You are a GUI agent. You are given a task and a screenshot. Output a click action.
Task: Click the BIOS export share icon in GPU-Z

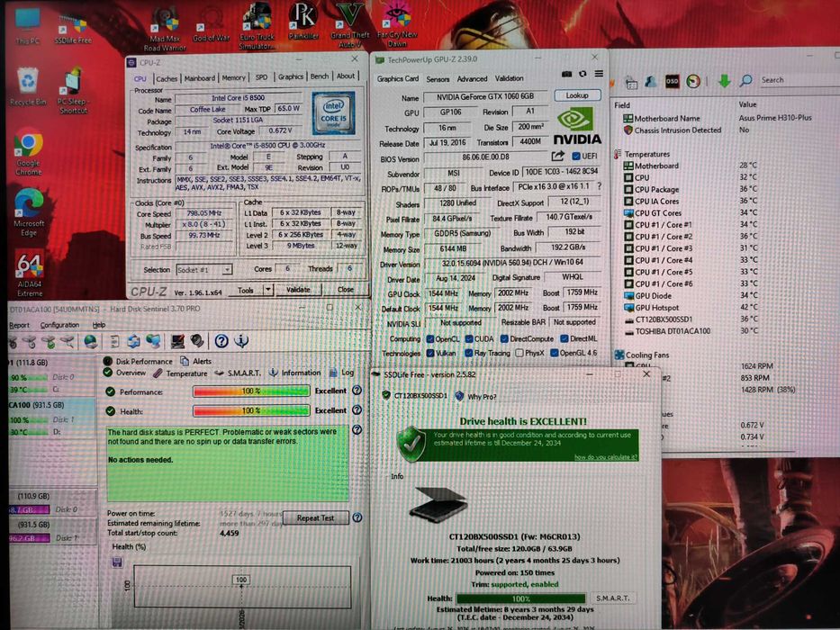point(557,156)
